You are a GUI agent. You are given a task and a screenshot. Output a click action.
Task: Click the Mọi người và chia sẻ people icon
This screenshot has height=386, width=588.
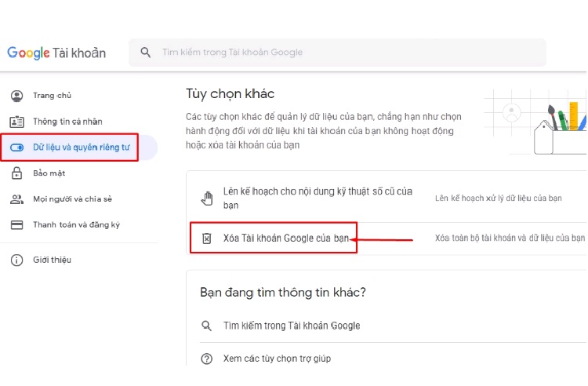(17, 198)
